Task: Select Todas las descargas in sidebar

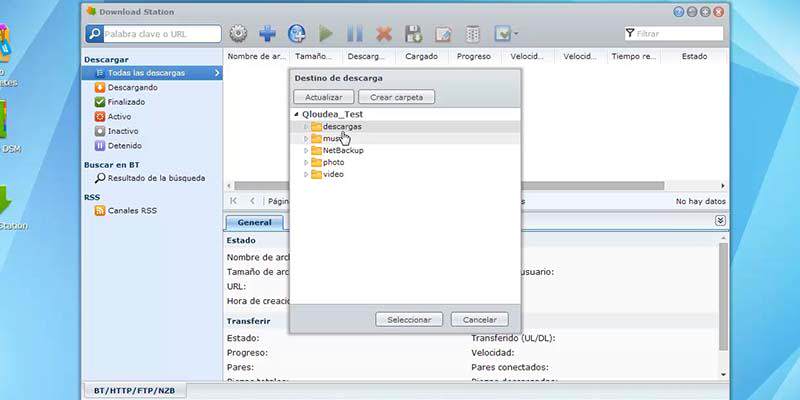Action: pos(152,73)
